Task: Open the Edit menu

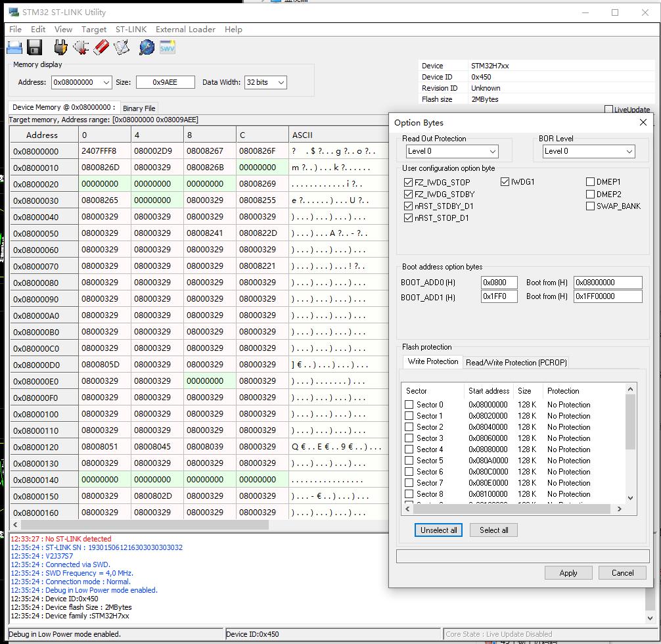Action: point(38,29)
